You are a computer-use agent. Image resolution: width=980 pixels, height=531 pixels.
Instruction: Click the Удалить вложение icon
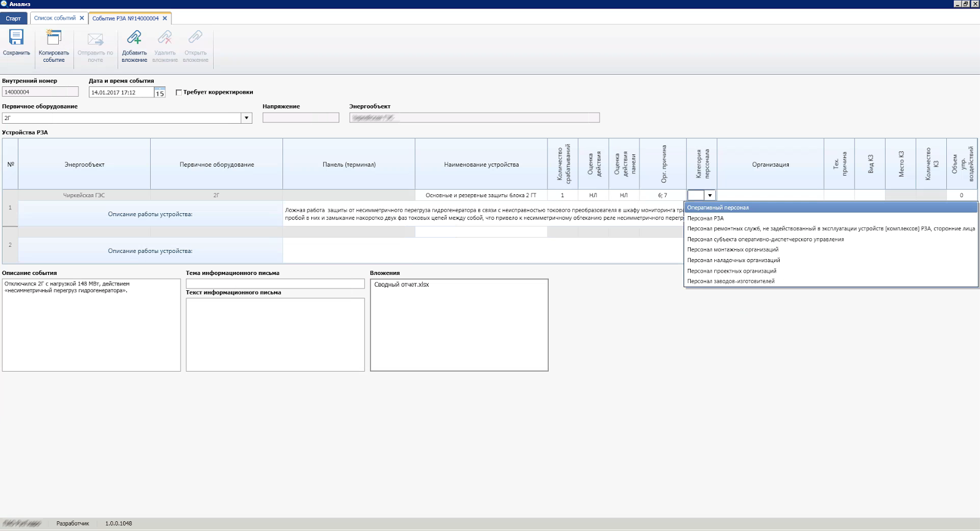click(165, 37)
